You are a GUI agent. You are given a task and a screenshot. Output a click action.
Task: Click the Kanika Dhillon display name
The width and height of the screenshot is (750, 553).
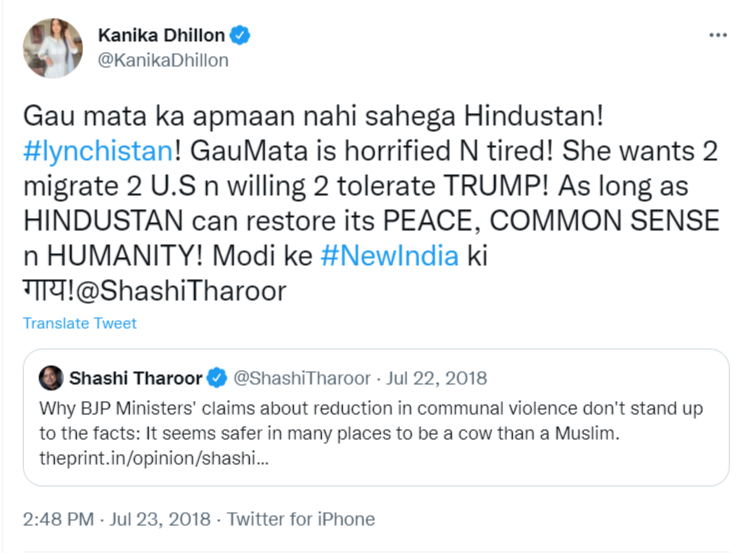162,36
